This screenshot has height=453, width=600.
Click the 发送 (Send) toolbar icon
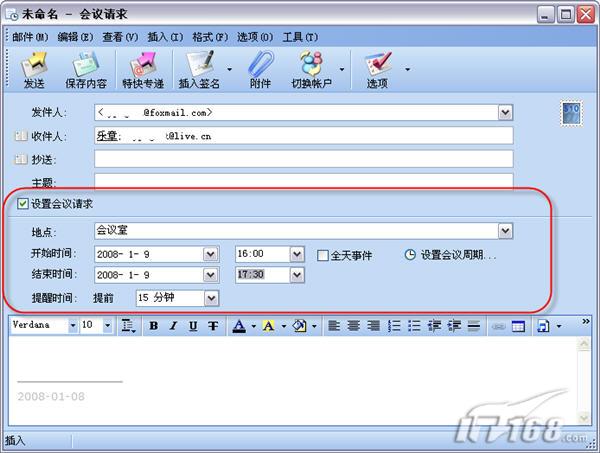(34, 70)
